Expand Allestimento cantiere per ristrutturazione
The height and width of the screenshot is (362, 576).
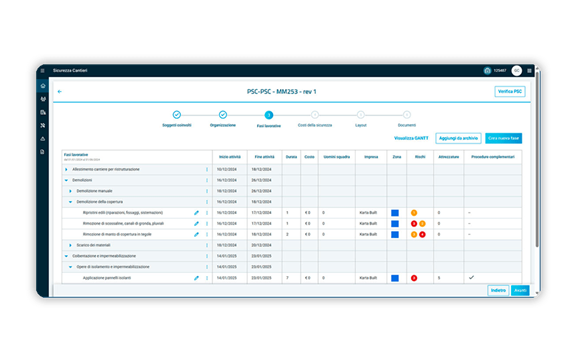[66, 169]
